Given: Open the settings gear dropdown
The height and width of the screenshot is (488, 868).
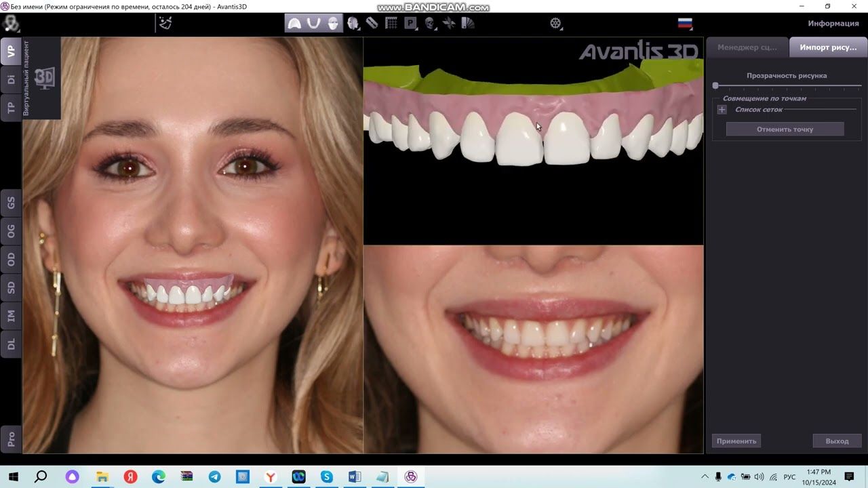Looking at the screenshot, I should pyautogui.click(x=556, y=24).
